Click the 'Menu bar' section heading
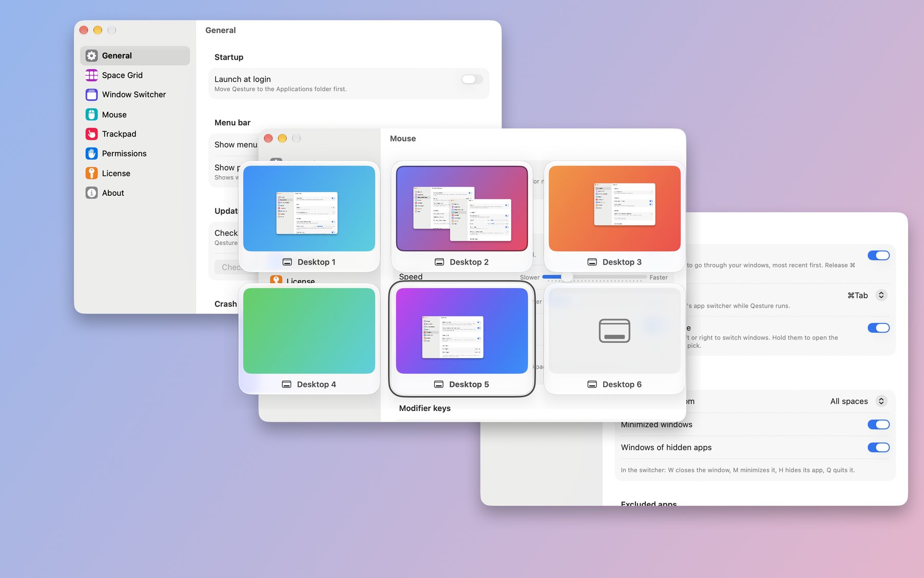This screenshot has height=578, width=924. 233,123
